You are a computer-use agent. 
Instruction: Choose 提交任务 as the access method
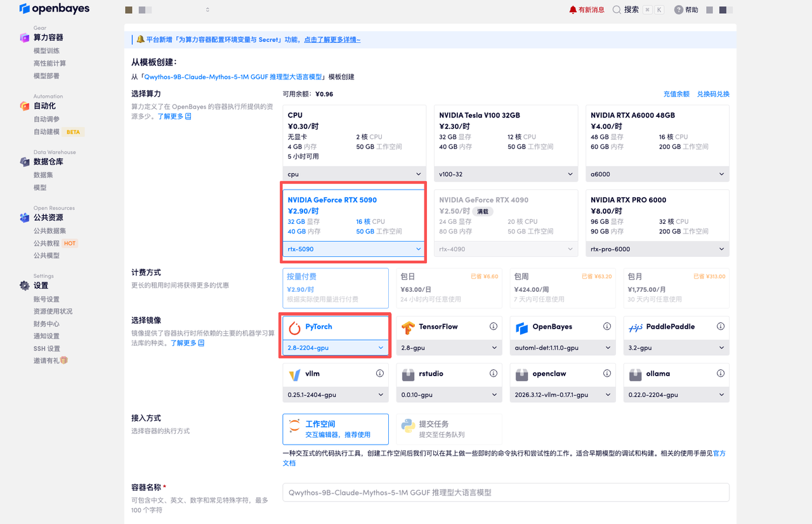449,429
